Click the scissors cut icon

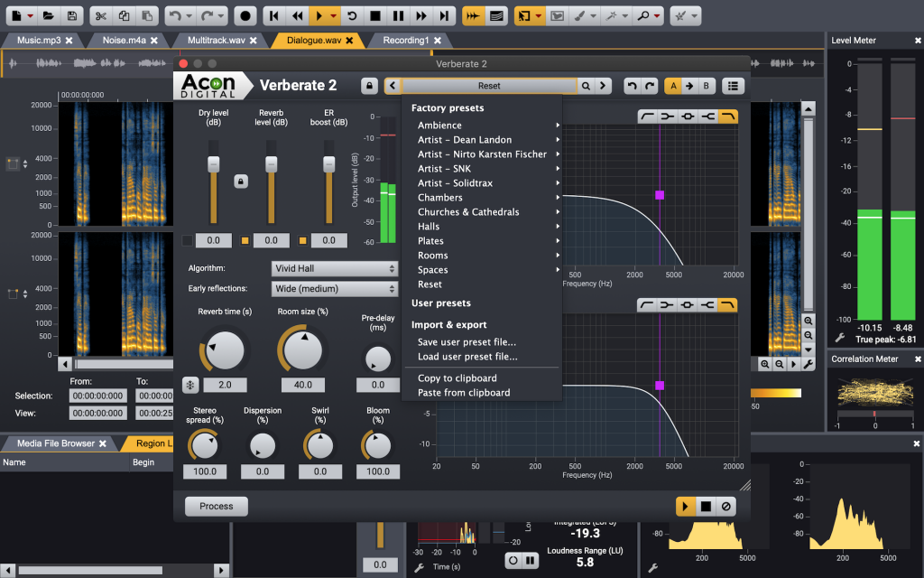pyautogui.click(x=100, y=15)
